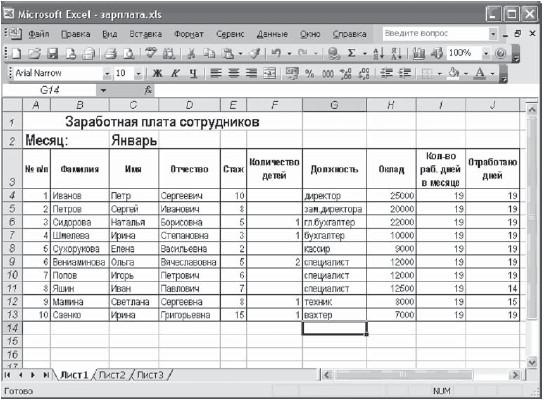
Task: Cut selection with the scissors icon
Action: [x=191, y=54]
